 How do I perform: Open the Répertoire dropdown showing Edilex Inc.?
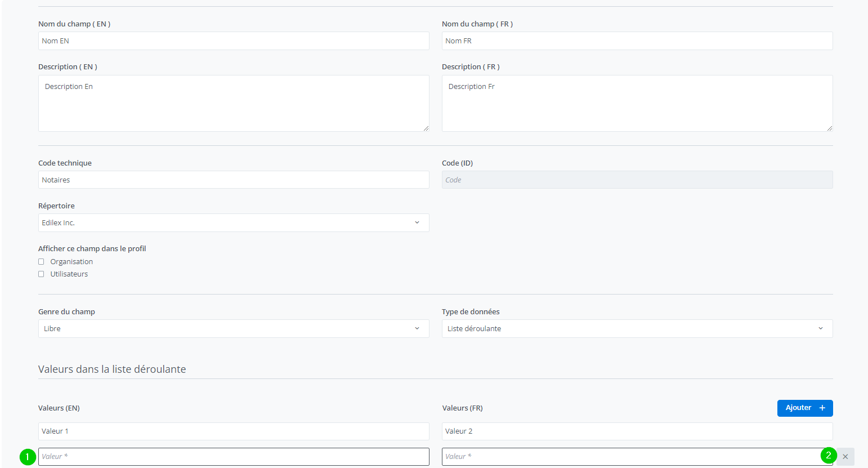tap(233, 222)
